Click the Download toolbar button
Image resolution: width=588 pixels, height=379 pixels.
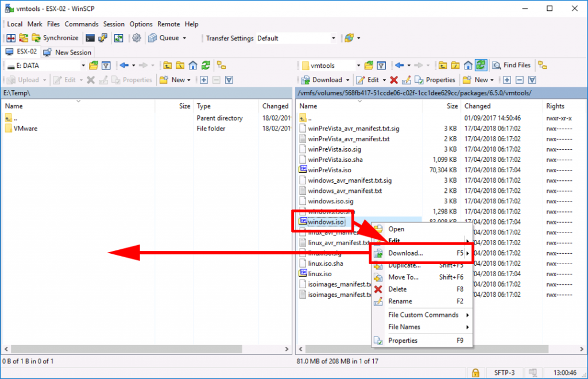(322, 80)
